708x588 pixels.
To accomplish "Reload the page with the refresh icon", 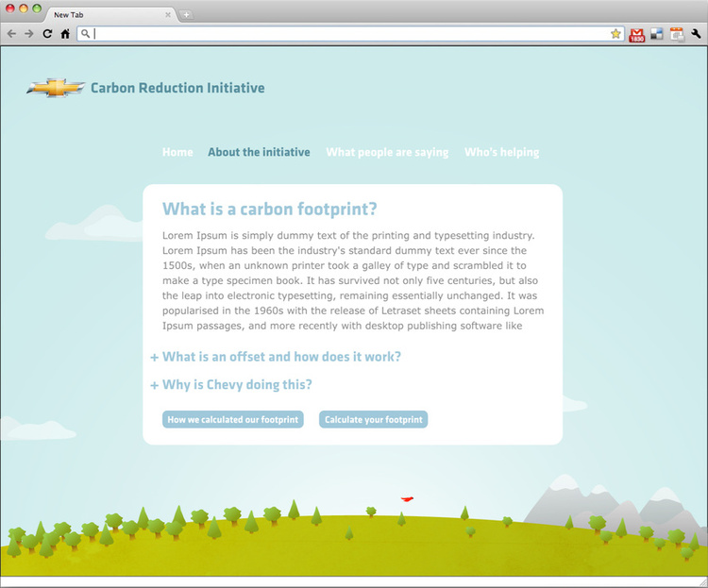I will (47, 34).
